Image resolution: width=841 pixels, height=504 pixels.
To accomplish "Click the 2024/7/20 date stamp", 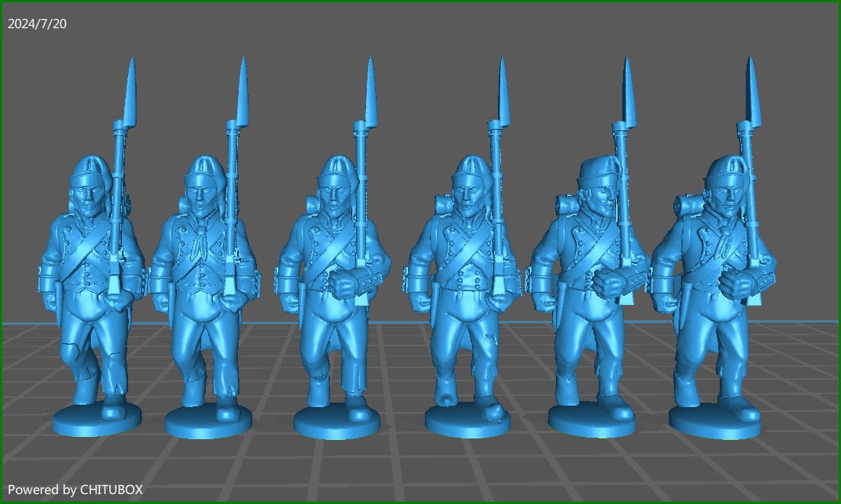I will [x=37, y=22].
